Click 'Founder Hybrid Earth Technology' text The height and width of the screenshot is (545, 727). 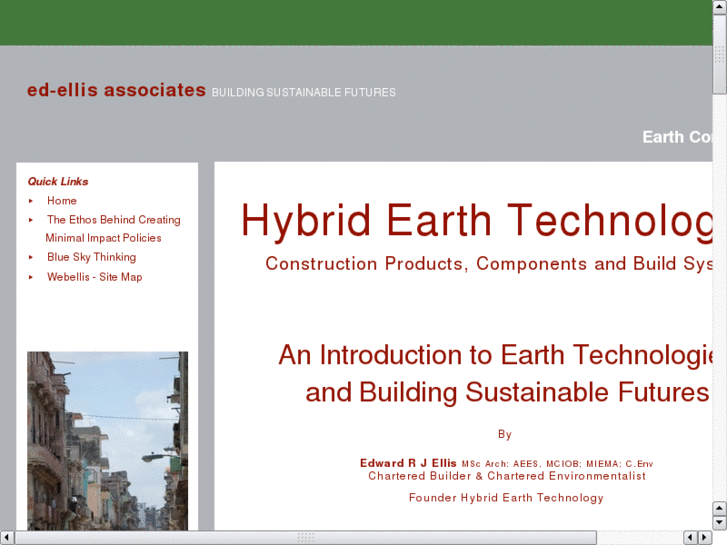pos(506,498)
